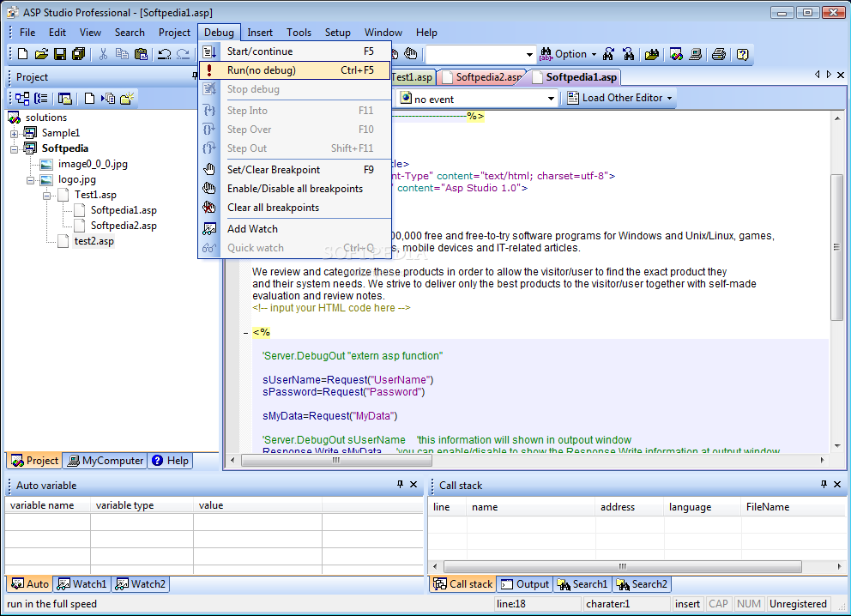The width and height of the screenshot is (851, 616).
Task: Click the Find Previous binoculars icon
Action: pyautogui.click(x=629, y=54)
